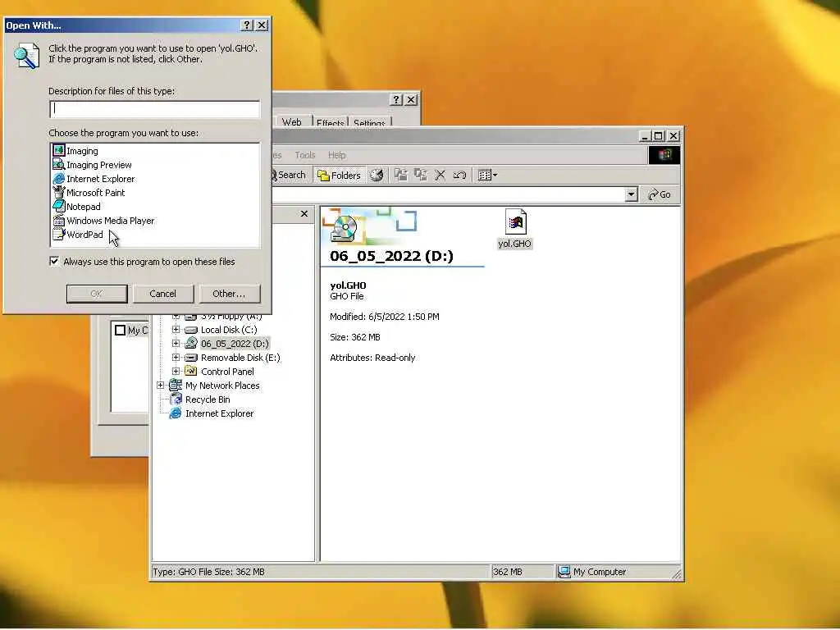Click the Open With help question-mark button
Screen dimensions: 840x630
pyautogui.click(x=246, y=25)
